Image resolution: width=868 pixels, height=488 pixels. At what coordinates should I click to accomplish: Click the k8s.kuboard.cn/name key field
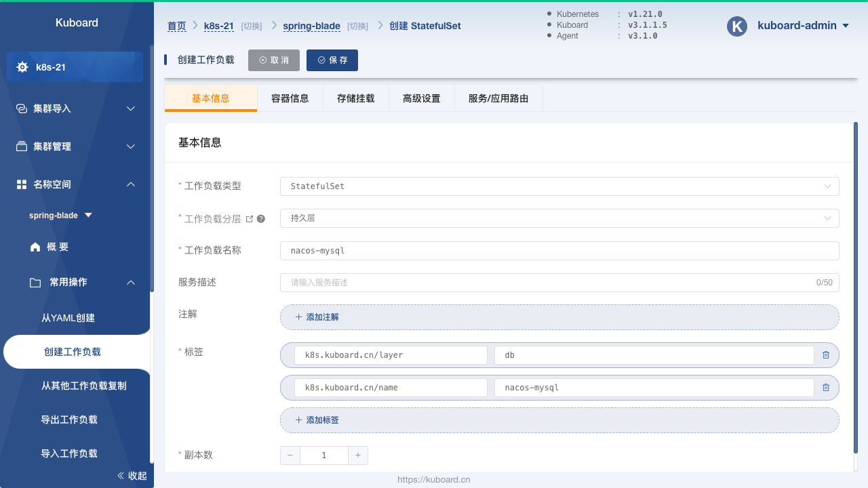tap(391, 388)
